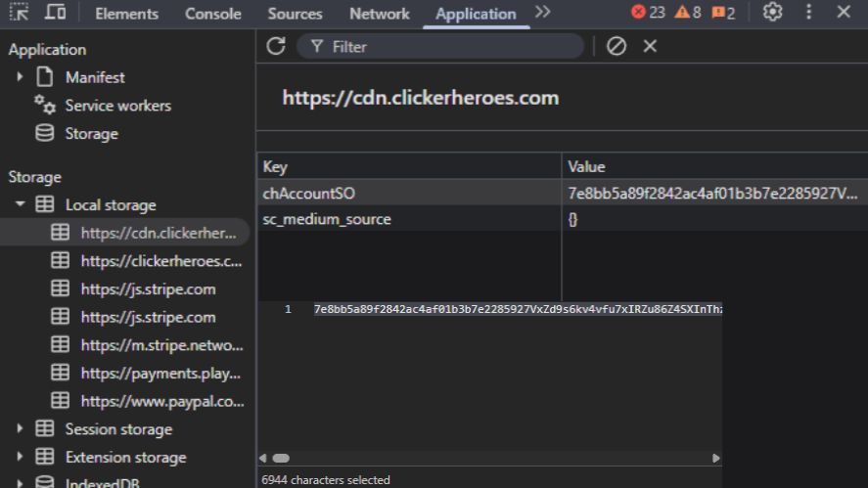Open the DevTools three-dot menu
Viewport: 868px width, 488px height.
tap(808, 12)
